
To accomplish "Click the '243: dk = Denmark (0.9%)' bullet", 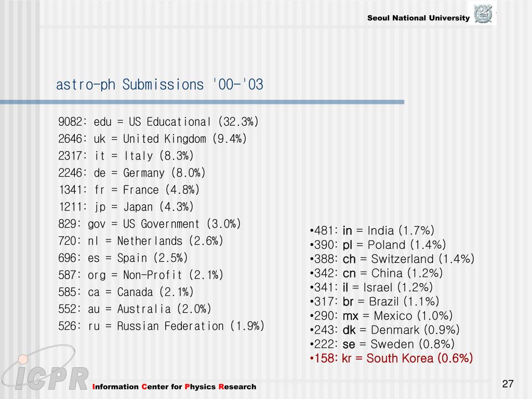I will click(x=385, y=330).
